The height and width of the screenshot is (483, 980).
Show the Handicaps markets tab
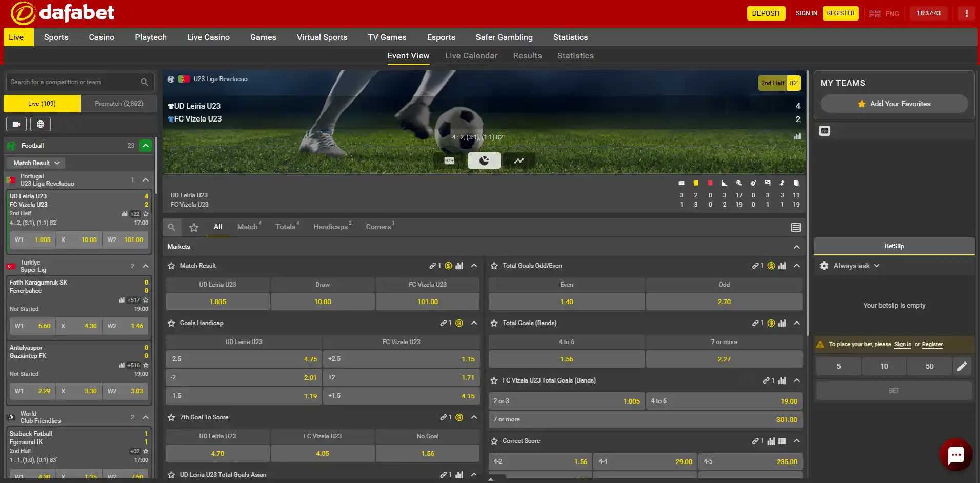pyautogui.click(x=332, y=227)
